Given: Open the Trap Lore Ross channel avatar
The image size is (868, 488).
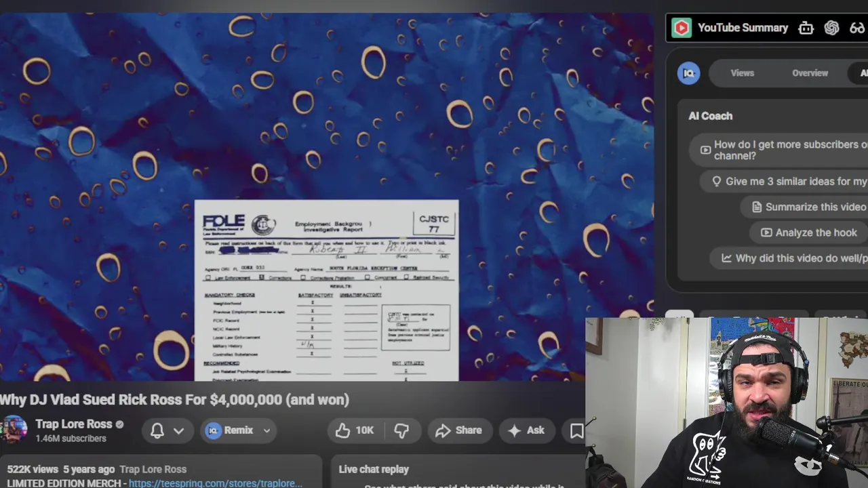Looking at the screenshot, I should [x=14, y=430].
